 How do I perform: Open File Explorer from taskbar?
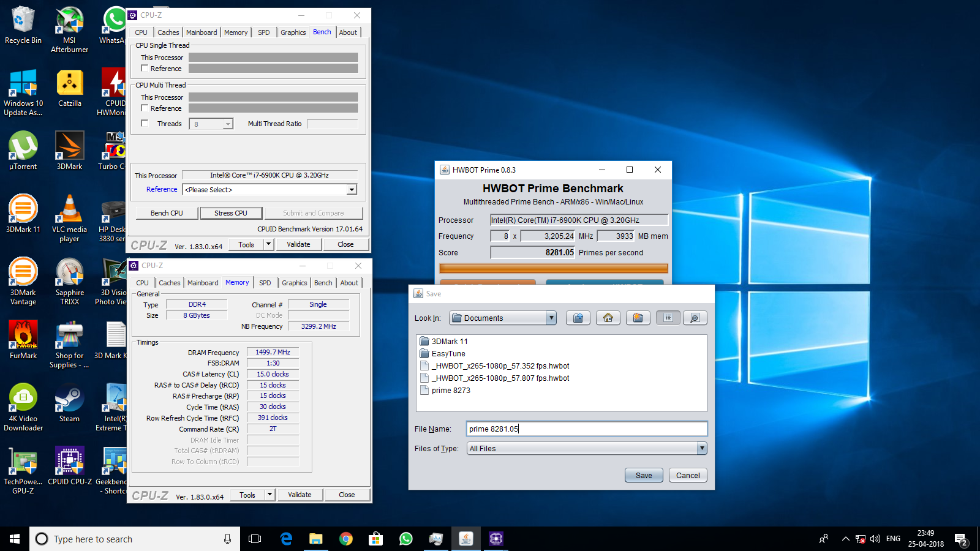(315, 539)
